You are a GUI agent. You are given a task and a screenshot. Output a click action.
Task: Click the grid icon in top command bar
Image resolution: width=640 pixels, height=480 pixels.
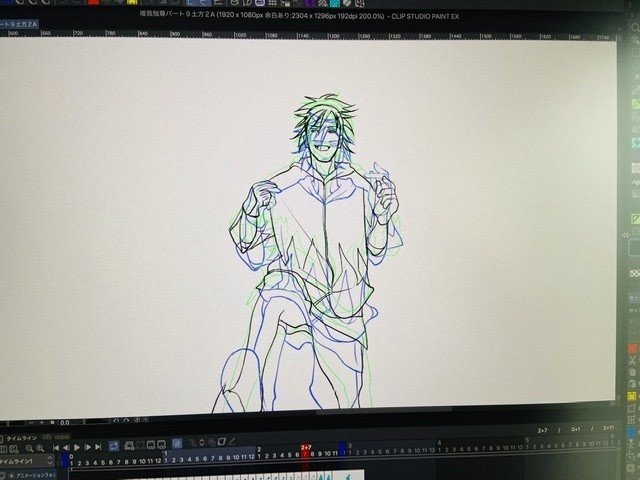[x=272, y=2]
